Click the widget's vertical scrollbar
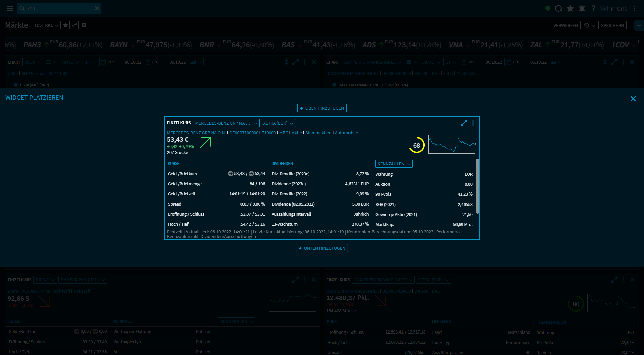 [x=478, y=186]
